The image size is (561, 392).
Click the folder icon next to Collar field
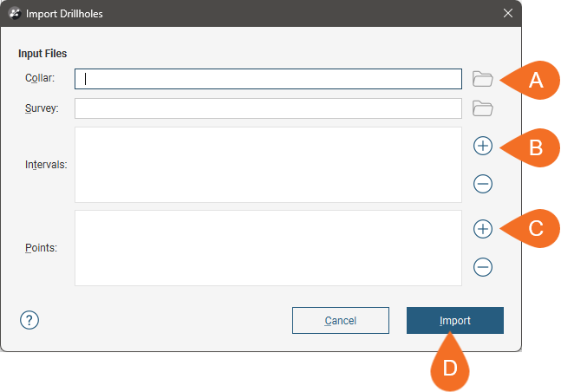click(482, 79)
